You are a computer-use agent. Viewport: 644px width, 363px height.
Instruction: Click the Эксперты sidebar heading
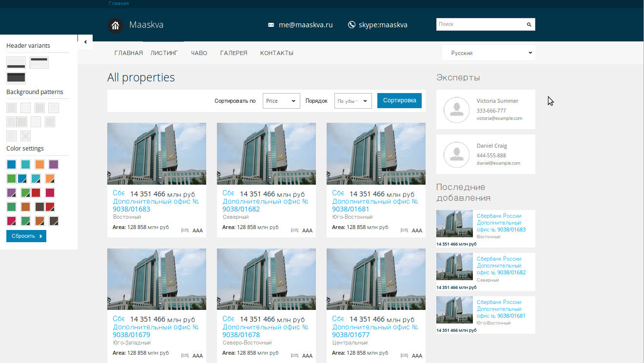(458, 77)
